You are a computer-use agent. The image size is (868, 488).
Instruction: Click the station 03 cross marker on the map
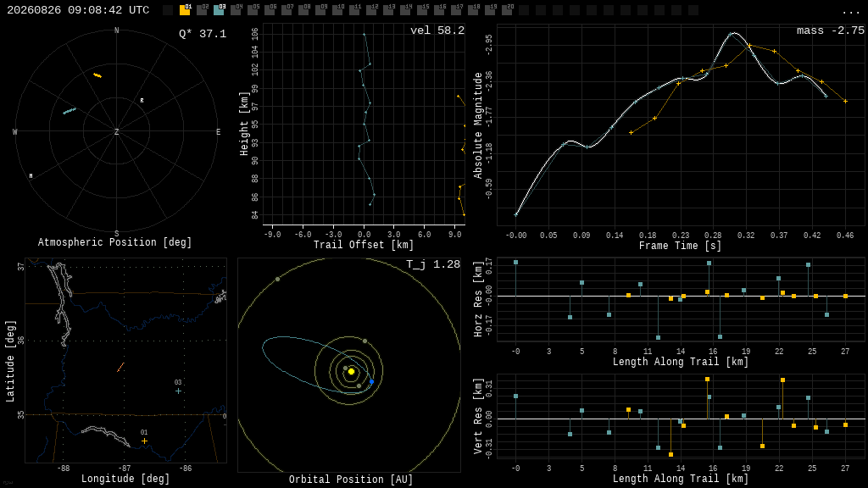(178, 391)
